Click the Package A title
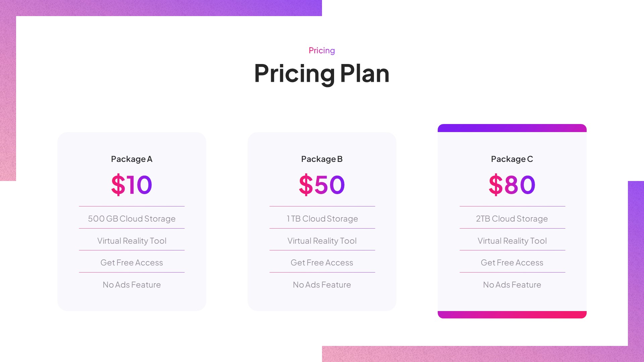 tap(131, 159)
